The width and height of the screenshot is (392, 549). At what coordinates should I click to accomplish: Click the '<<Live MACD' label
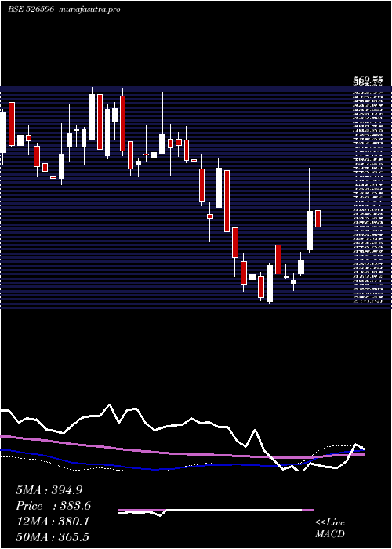(330, 528)
